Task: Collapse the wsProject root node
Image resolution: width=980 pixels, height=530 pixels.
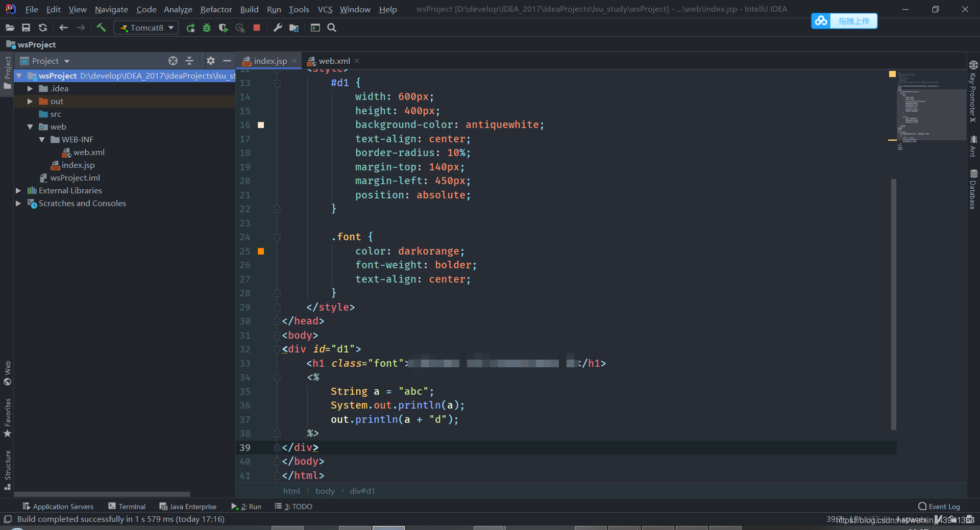Action: [x=19, y=75]
